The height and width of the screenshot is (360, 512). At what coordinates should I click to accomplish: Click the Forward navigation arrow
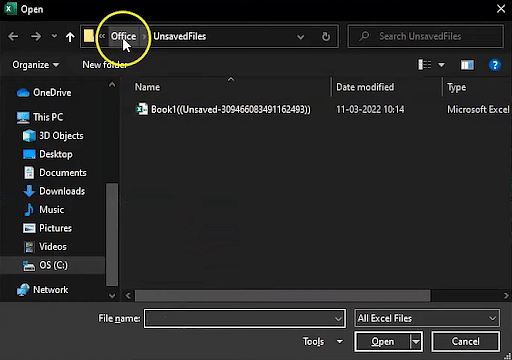[36, 36]
